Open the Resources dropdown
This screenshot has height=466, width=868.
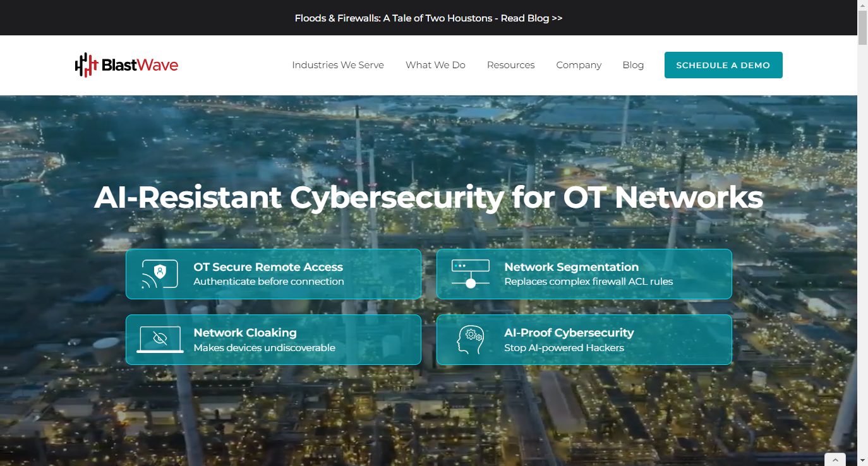point(510,64)
